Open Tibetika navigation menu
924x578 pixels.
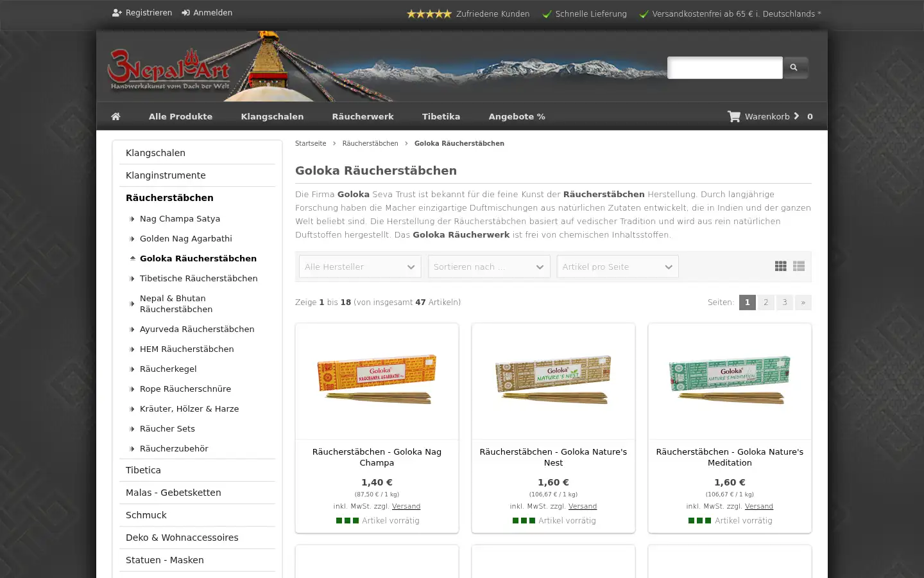click(441, 116)
